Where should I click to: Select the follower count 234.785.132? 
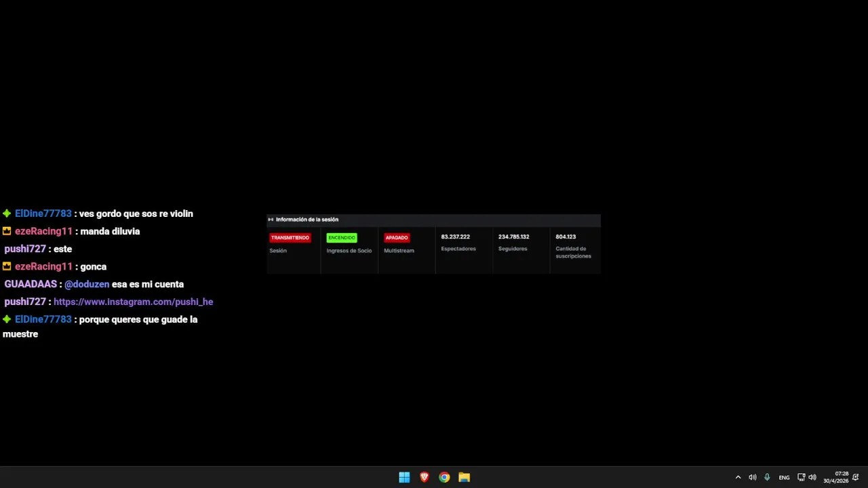click(514, 237)
